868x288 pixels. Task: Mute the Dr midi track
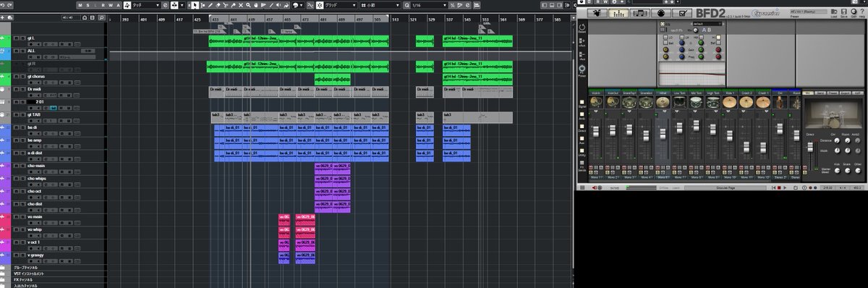click(16, 89)
